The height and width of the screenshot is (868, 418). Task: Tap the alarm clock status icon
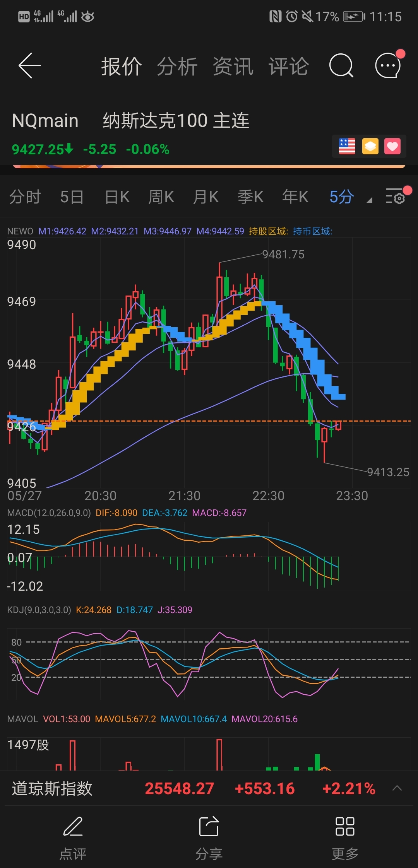pyautogui.click(x=292, y=16)
